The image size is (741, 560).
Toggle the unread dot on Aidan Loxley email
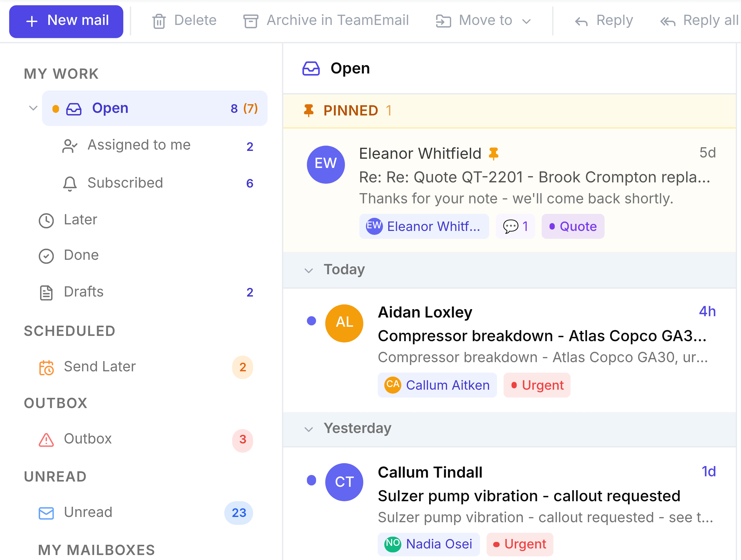311,321
